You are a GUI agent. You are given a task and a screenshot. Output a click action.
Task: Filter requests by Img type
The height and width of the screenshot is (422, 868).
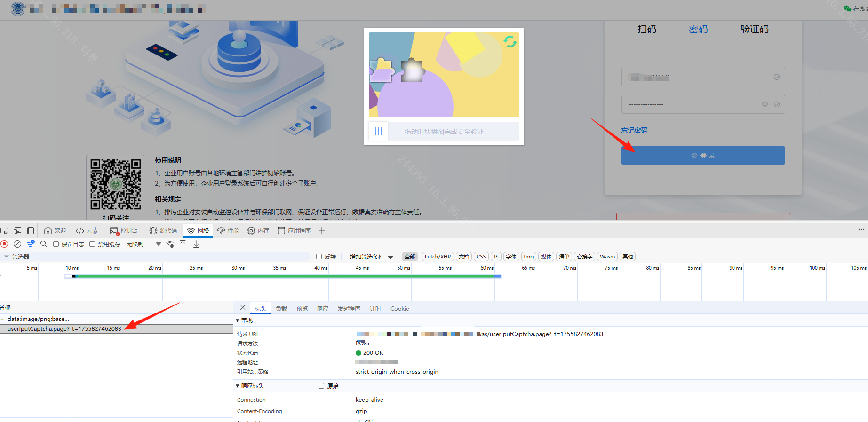click(x=529, y=257)
